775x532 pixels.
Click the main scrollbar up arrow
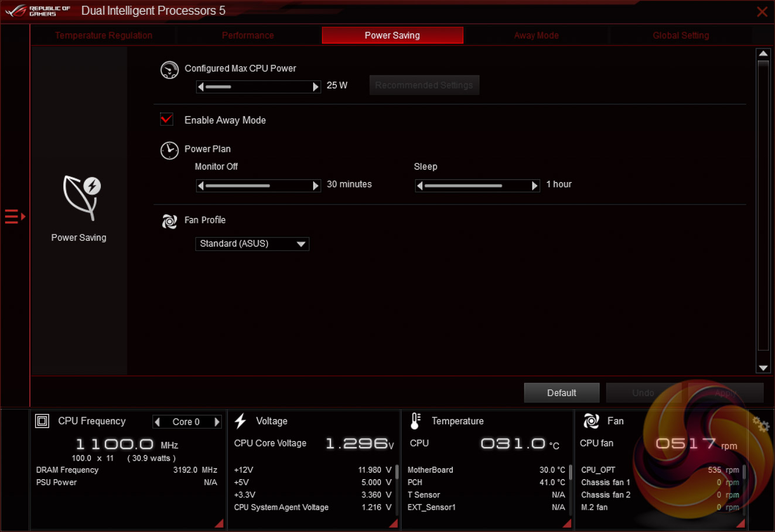click(x=763, y=54)
